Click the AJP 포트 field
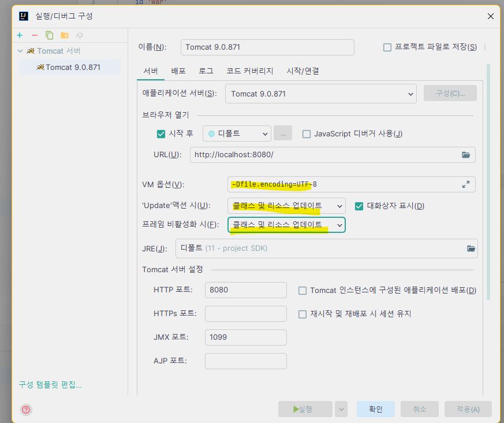 point(246,361)
